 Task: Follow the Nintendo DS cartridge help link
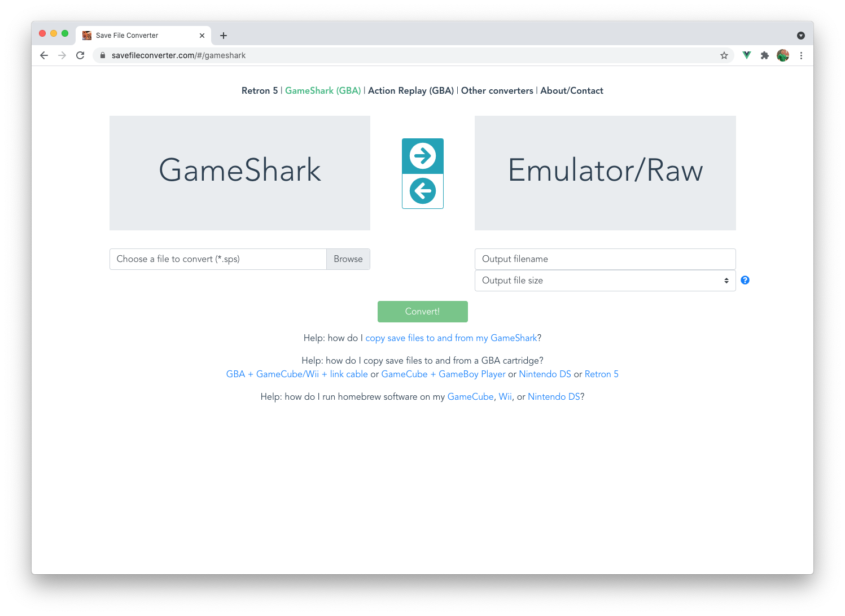click(x=545, y=374)
